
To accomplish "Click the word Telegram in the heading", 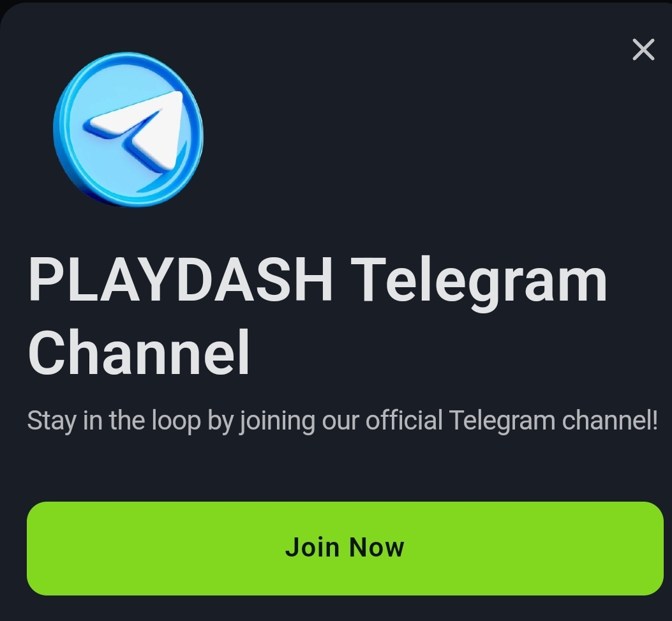I will (479, 284).
